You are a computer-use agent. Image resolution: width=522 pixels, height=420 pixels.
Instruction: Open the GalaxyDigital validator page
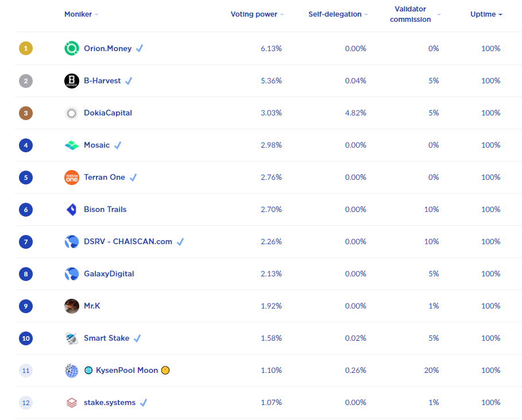click(x=109, y=274)
